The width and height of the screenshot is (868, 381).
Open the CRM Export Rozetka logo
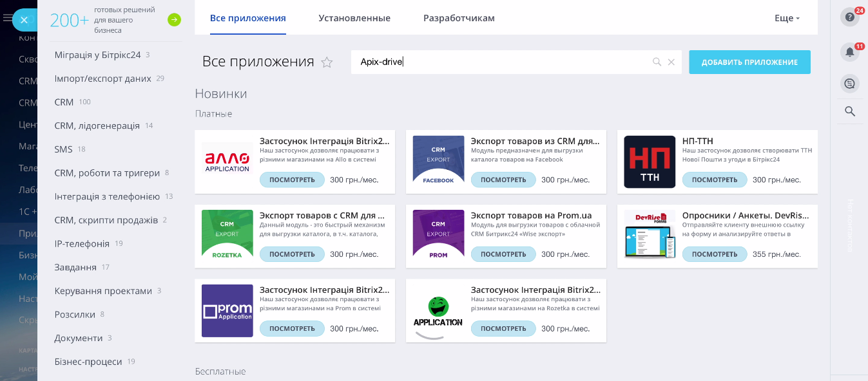227,236
